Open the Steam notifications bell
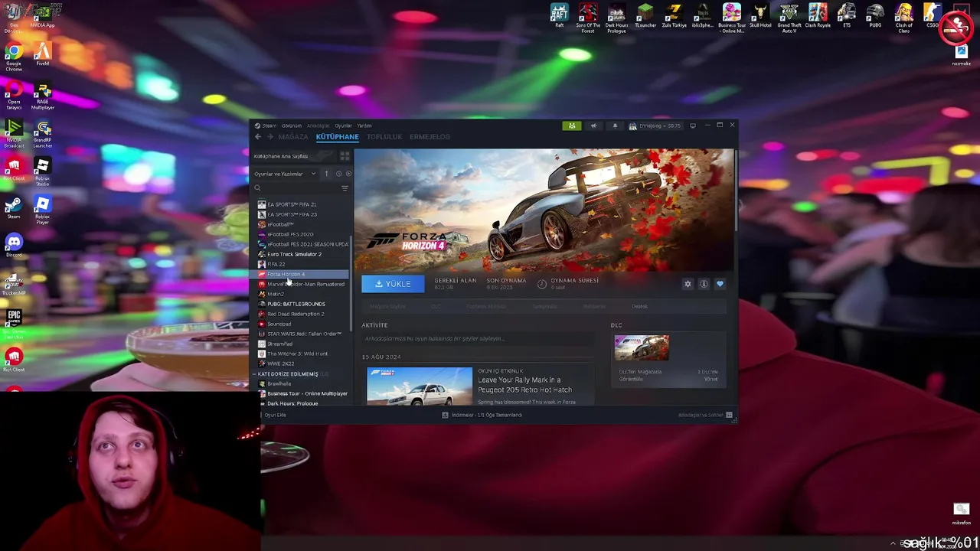 614,126
